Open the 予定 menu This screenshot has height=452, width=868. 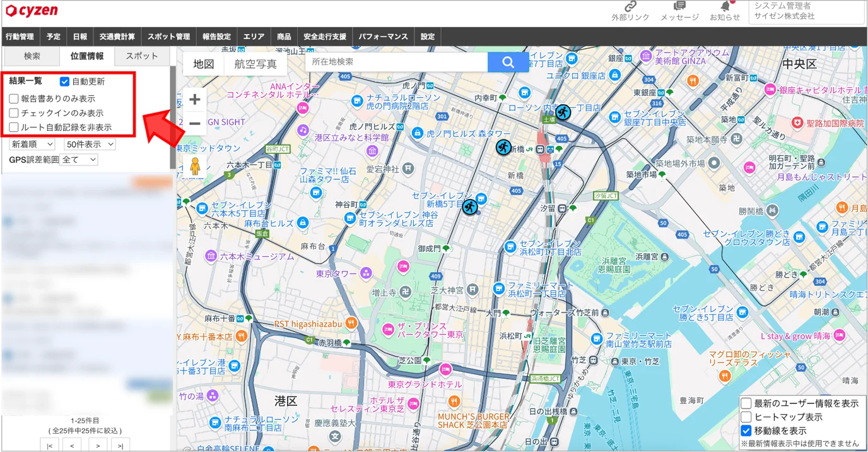pos(54,37)
